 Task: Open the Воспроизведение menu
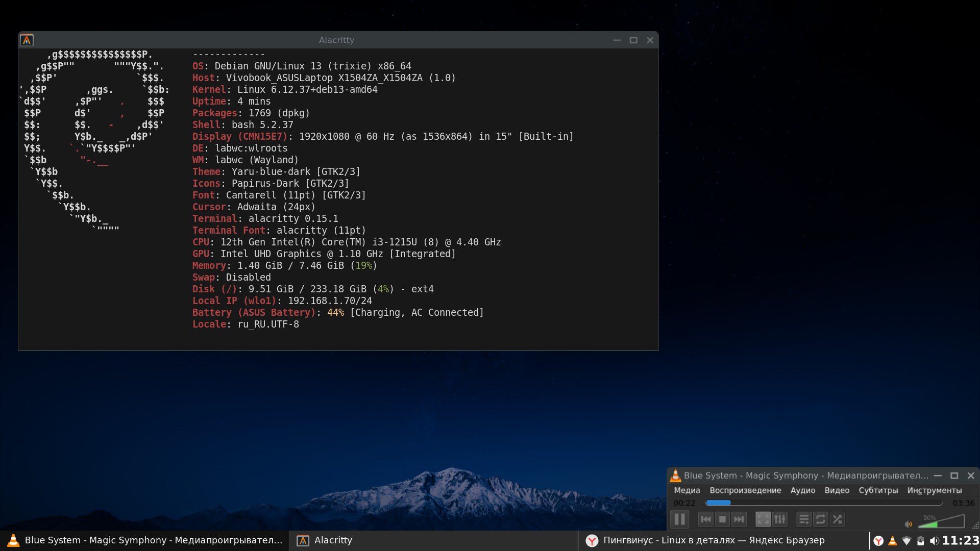tap(745, 490)
